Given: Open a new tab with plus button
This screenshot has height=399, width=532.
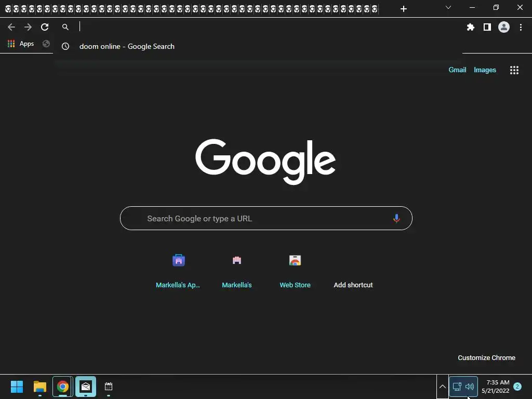Looking at the screenshot, I should 403,9.
